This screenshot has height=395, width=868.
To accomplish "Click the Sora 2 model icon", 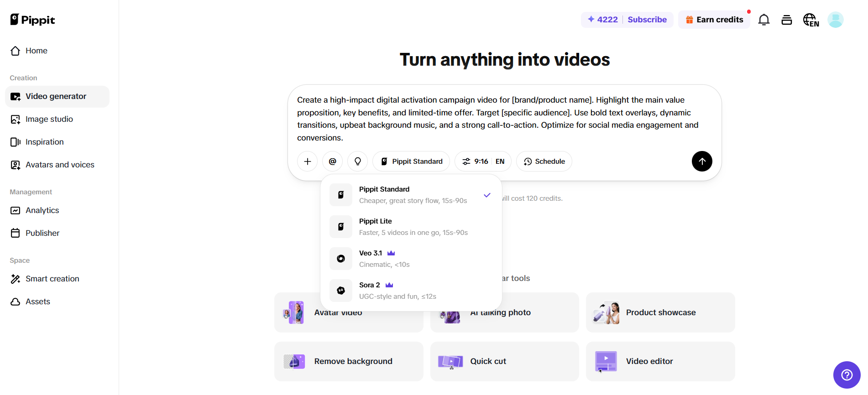I will (341, 291).
